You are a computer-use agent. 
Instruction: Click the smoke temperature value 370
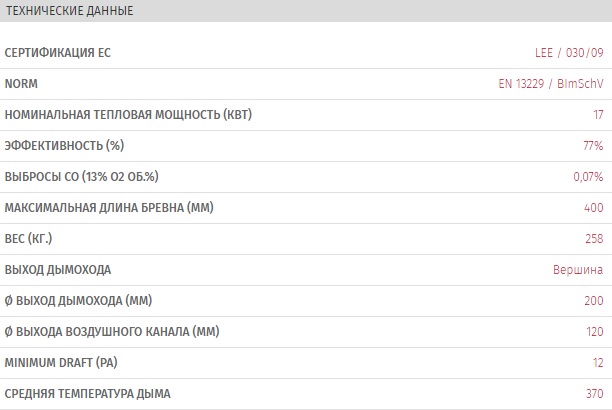pyautogui.click(x=594, y=394)
